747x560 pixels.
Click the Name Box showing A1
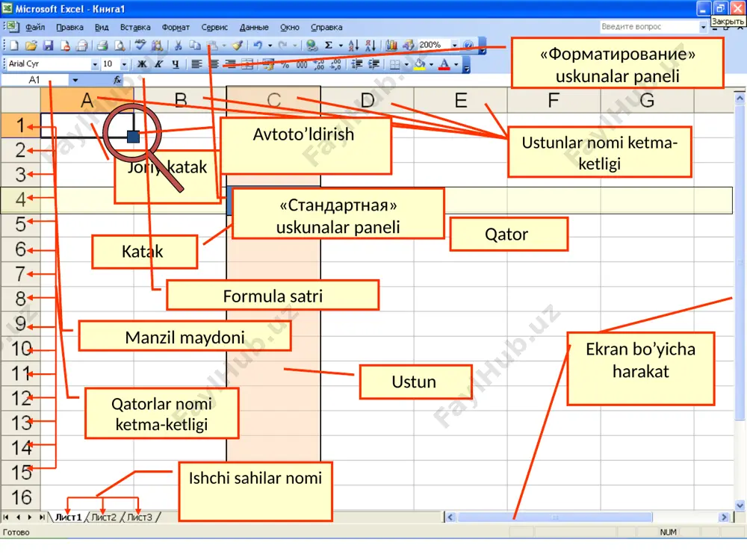point(35,80)
